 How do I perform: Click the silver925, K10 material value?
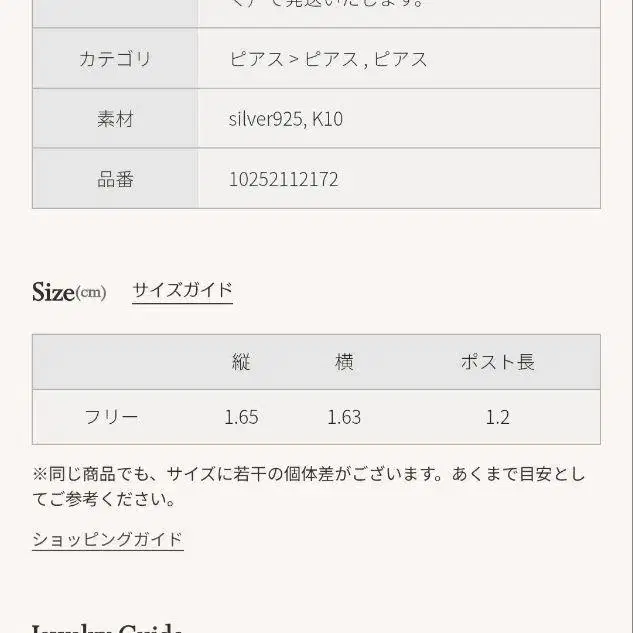(x=286, y=119)
